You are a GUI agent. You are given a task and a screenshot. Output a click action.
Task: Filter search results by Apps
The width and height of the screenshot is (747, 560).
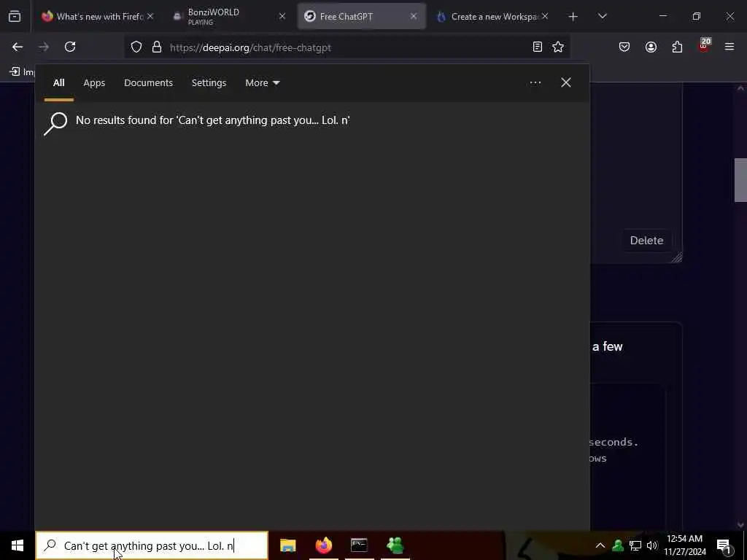tap(94, 83)
